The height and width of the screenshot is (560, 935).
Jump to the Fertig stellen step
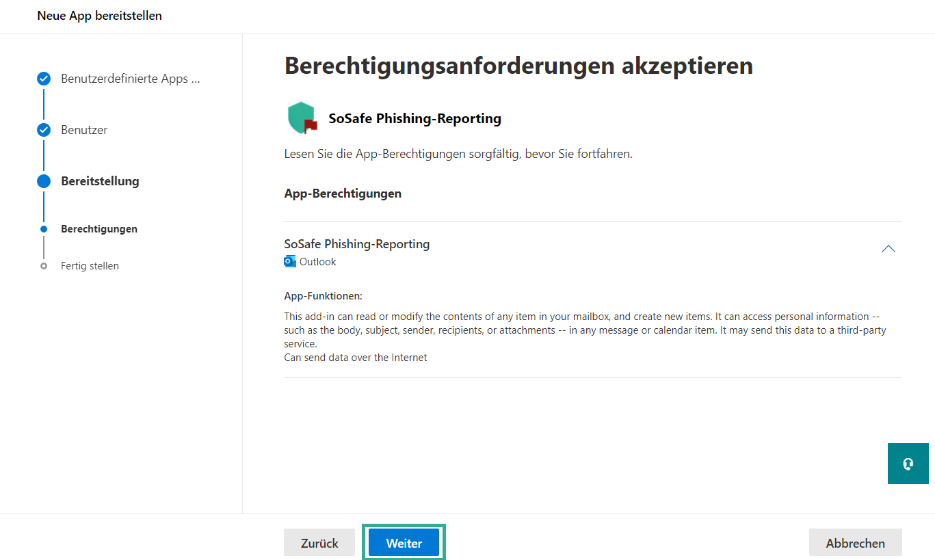pyautogui.click(x=90, y=266)
